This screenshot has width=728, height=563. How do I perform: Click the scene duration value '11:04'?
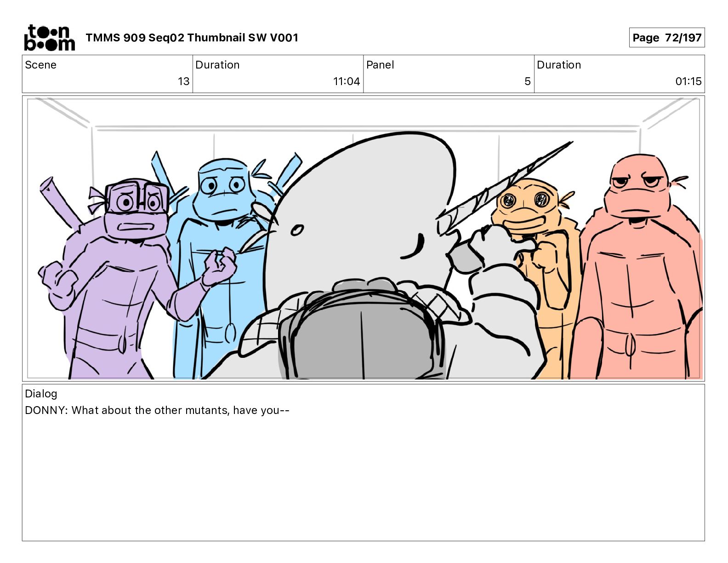[x=347, y=81]
